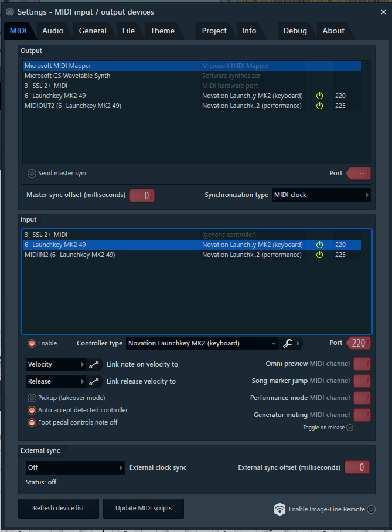Screen dimensions: 392x532
Task: Toggle power icon for 6- Launchkey MK2 49 output
Action: point(319,96)
